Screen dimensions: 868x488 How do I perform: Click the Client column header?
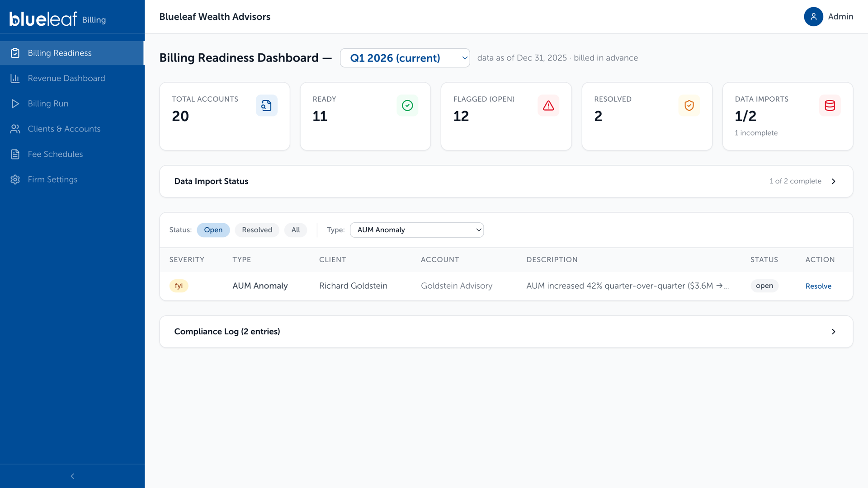click(x=333, y=260)
